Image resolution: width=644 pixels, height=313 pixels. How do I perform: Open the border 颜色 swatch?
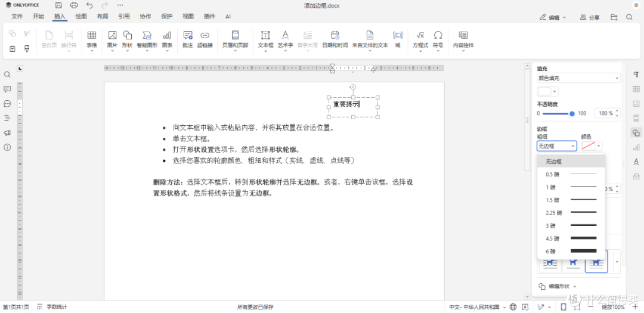coord(592,146)
